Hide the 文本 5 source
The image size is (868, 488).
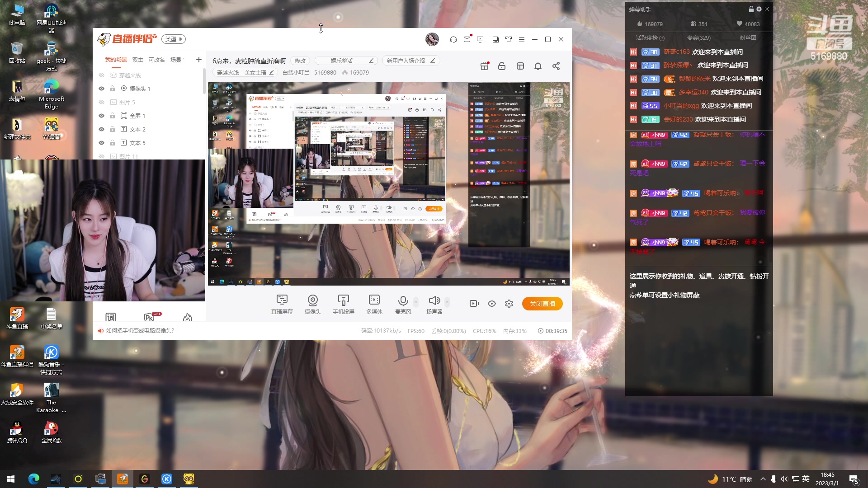point(102,143)
